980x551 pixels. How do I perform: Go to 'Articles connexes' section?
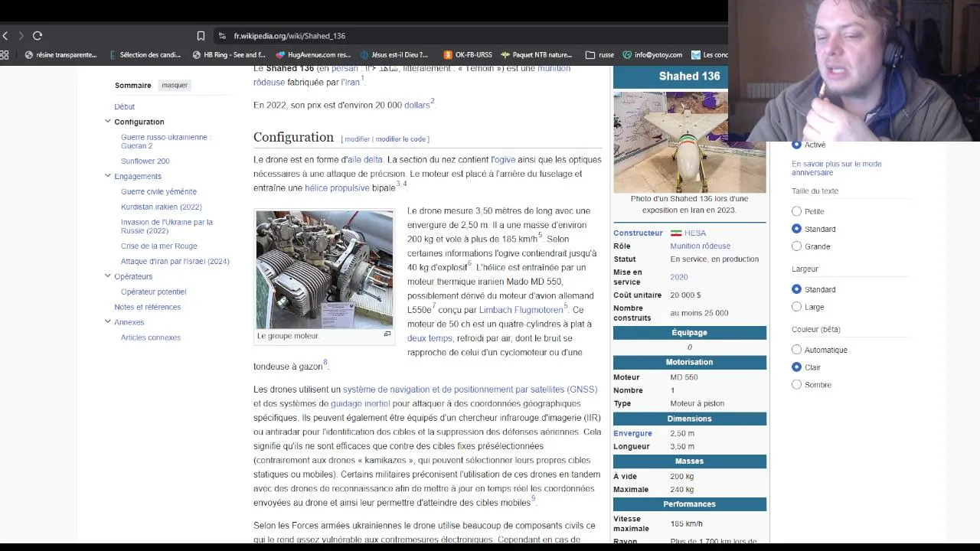(x=151, y=337)
